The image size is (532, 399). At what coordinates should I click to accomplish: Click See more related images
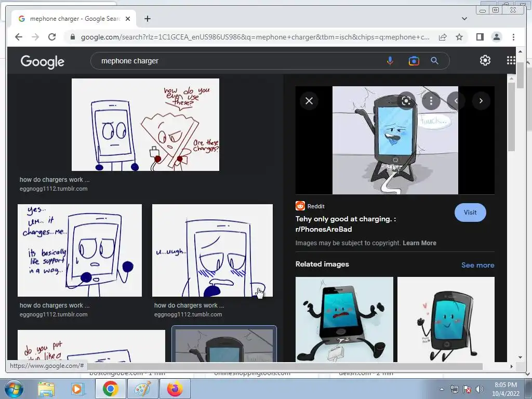(477, 265)
